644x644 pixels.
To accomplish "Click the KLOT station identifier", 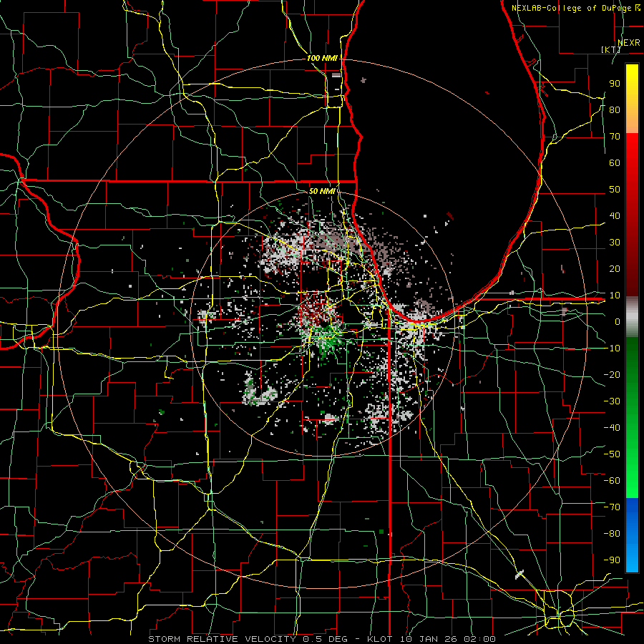I will pyautogui.click(x=381, y=639).
